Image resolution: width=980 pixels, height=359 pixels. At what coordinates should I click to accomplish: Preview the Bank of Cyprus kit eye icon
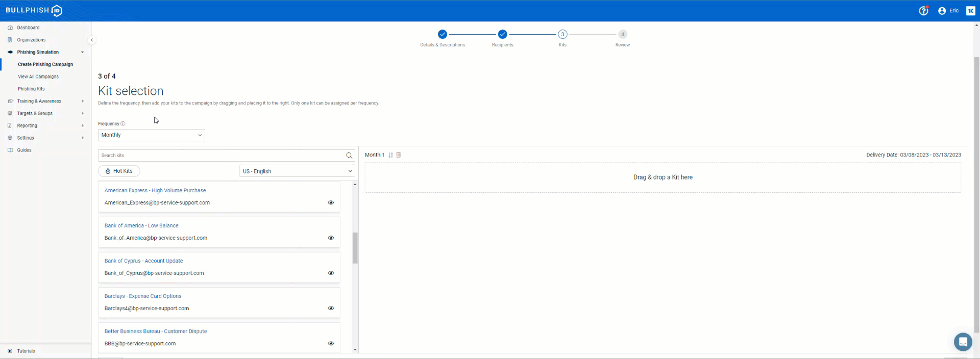click(331, 273)
